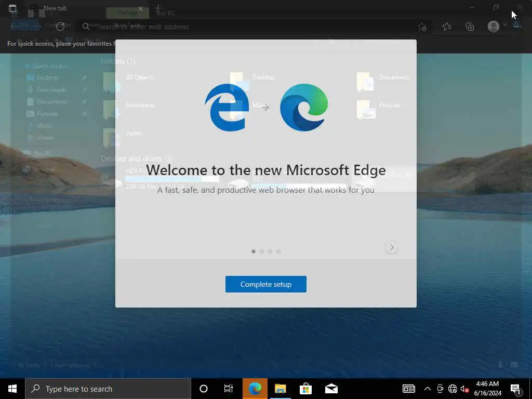Open a new tab with plus button

pos(158,8)
